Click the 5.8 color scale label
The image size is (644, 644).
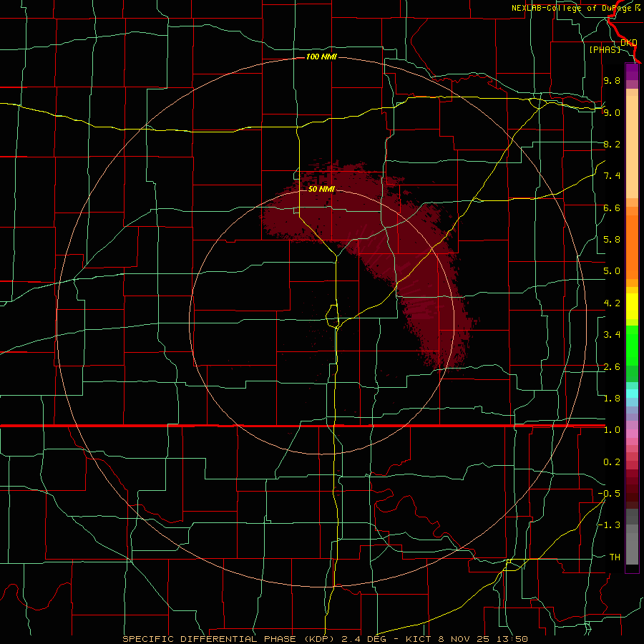612,240
